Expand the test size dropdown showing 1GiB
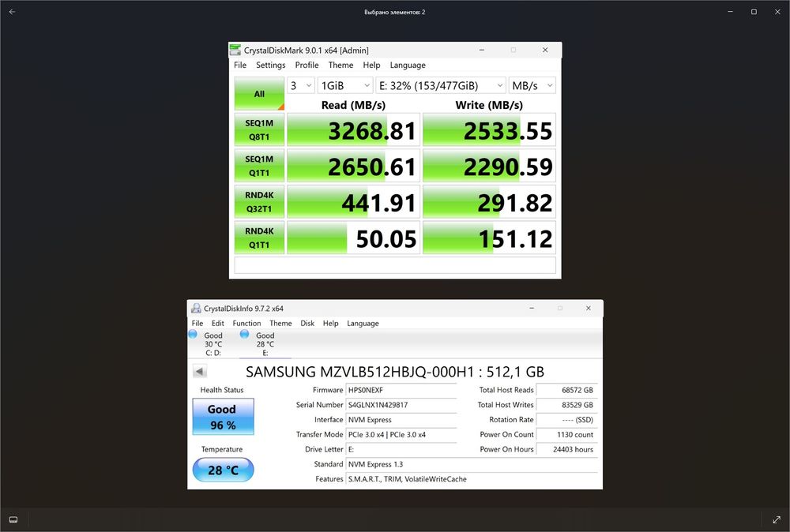Viewport: 790px width, 532px height. [345, 85]
